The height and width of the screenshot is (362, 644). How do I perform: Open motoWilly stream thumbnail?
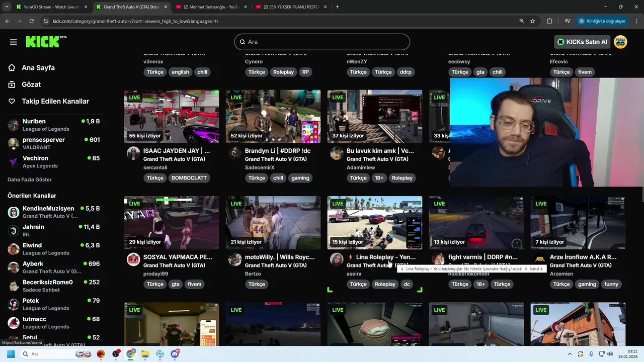(273, 223)
